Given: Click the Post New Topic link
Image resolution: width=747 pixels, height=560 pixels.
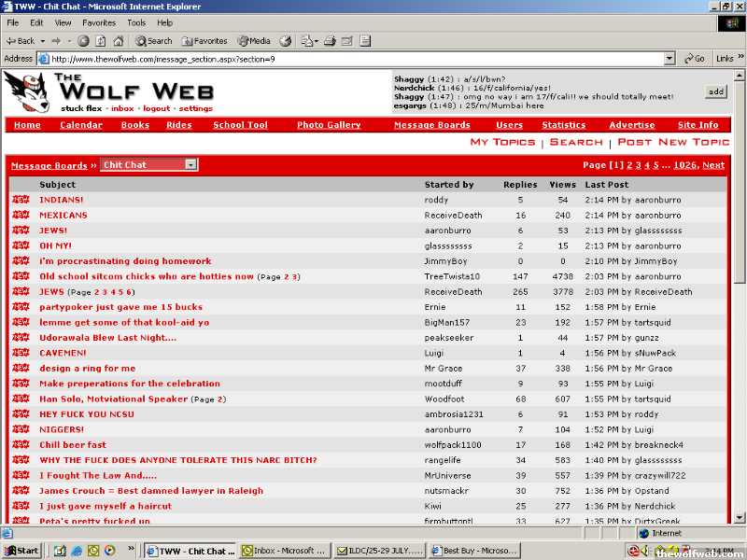Looking at the screenshot, I should tap(673, 142).
